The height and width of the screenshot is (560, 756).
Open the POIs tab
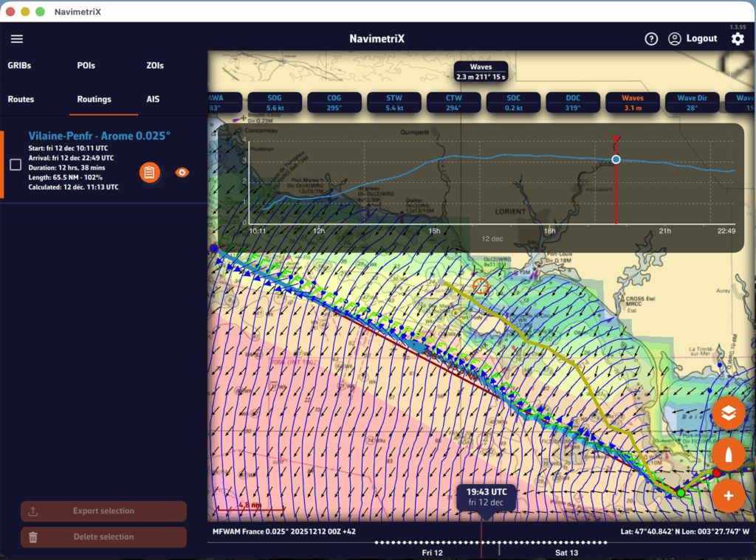(86, 66)
